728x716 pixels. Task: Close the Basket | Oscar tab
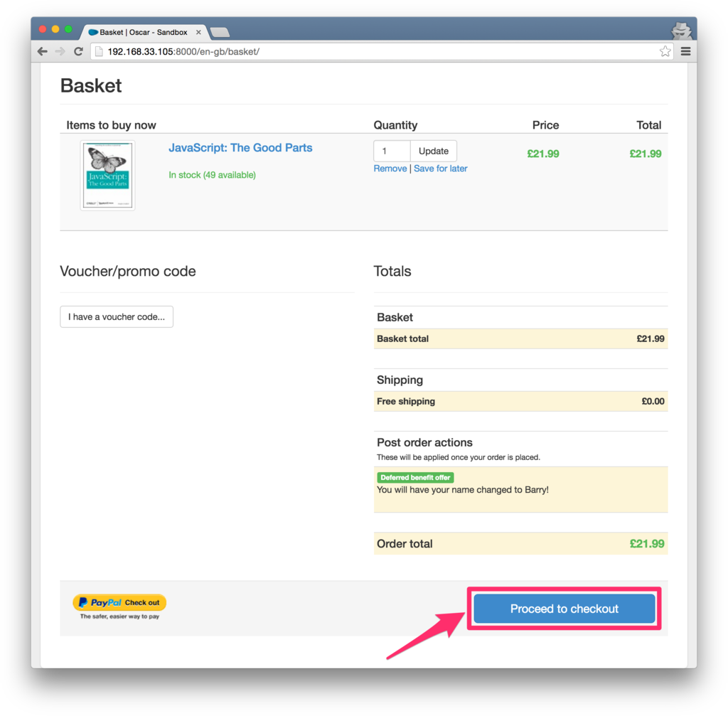pos(198,32)
